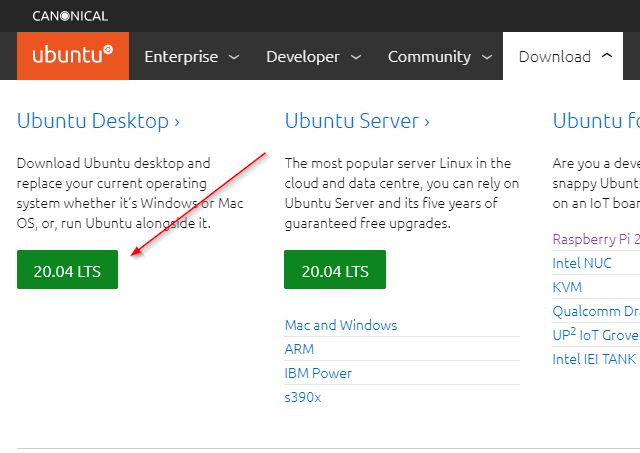Viewport: 640px width, 453px height.
Task: Open the Raspberry Pi link
Action: 596,239
